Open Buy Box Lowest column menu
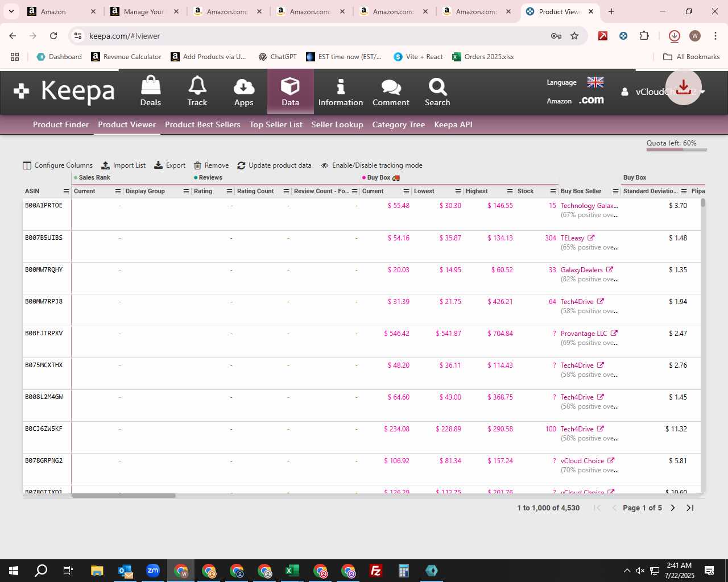Viewport: 728px width, 582px height. tap(458, 192)
